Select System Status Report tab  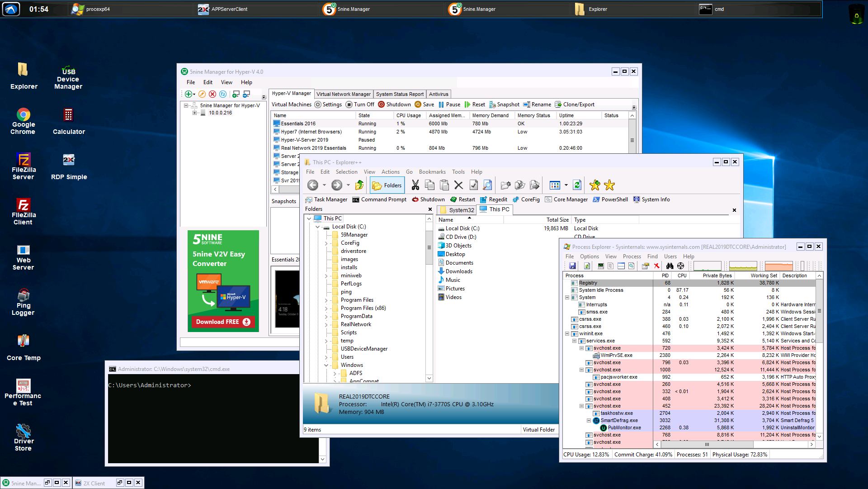coord(400,94)
